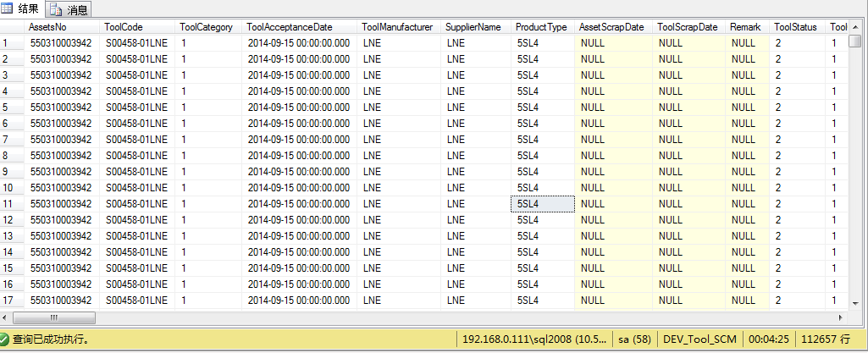Switch to the 结果 tab
The height and width of the screenshot is (353, 868).
(x=22, y=9)
